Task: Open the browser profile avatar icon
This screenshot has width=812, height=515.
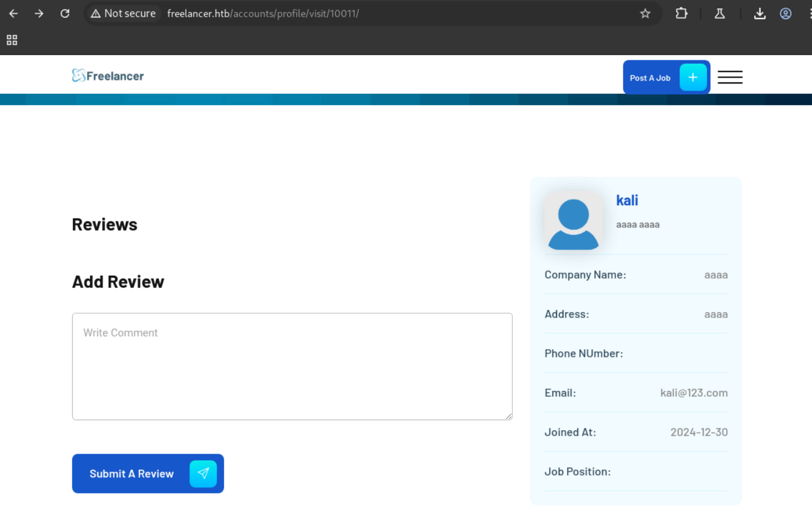Action: coord(786,13)
